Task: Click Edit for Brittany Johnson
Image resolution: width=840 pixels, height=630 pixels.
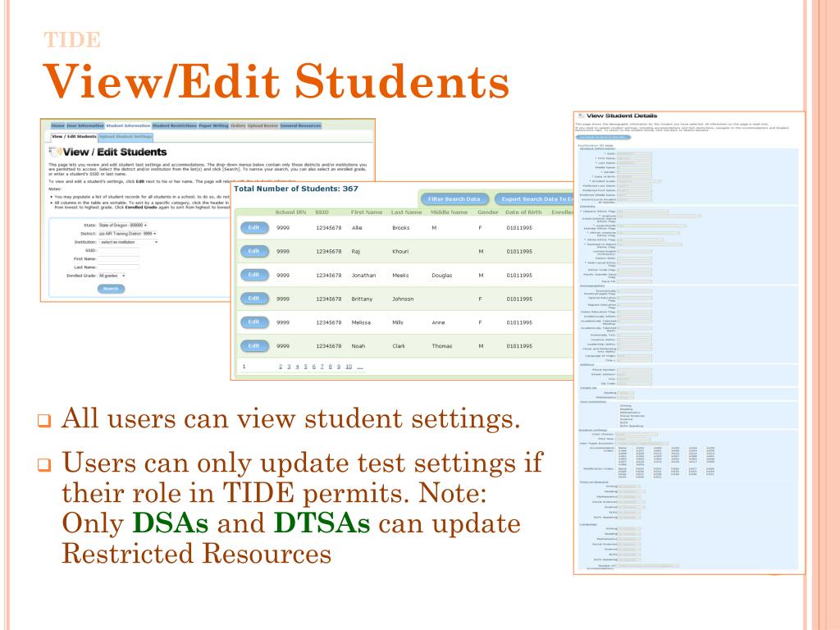Action: pos(254,299)
